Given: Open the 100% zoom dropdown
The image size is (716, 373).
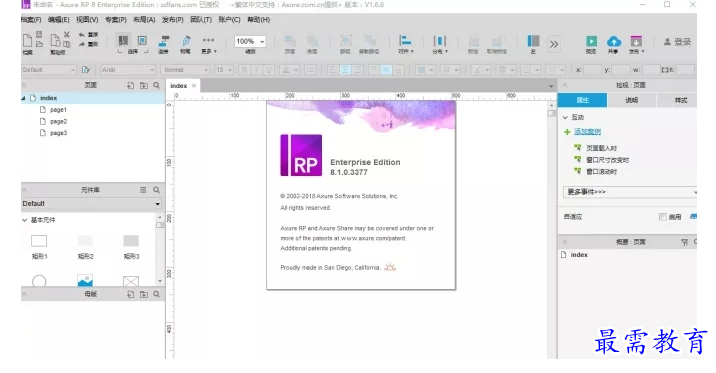Looking at the screenshot, I should click(x=249, y=42).
